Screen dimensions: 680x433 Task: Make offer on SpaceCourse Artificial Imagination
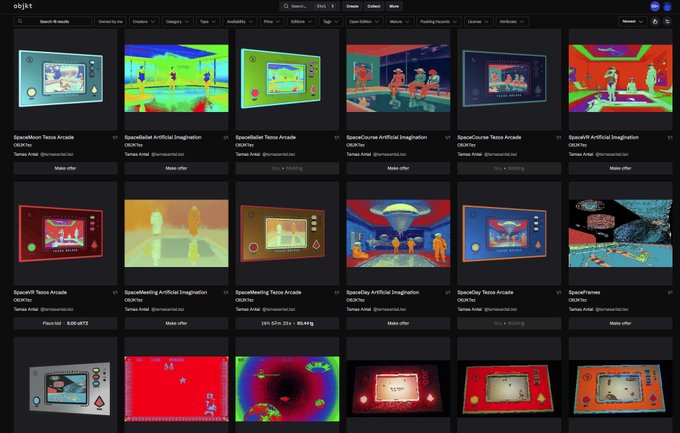[398, 168]
